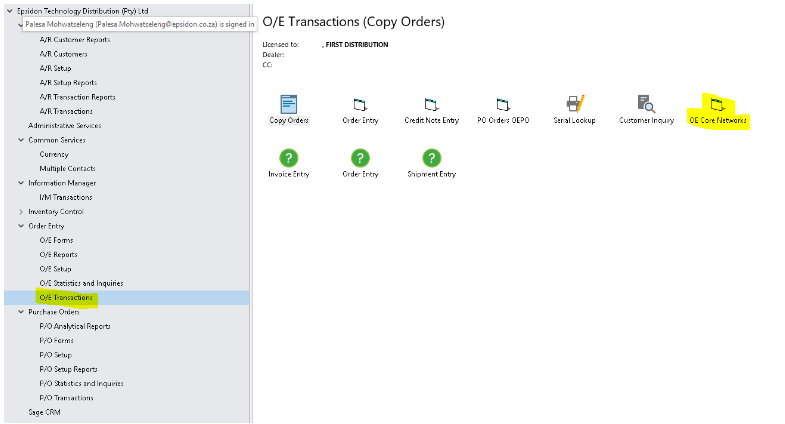Open P/O Analytical Reports tree item

point(74,326)
